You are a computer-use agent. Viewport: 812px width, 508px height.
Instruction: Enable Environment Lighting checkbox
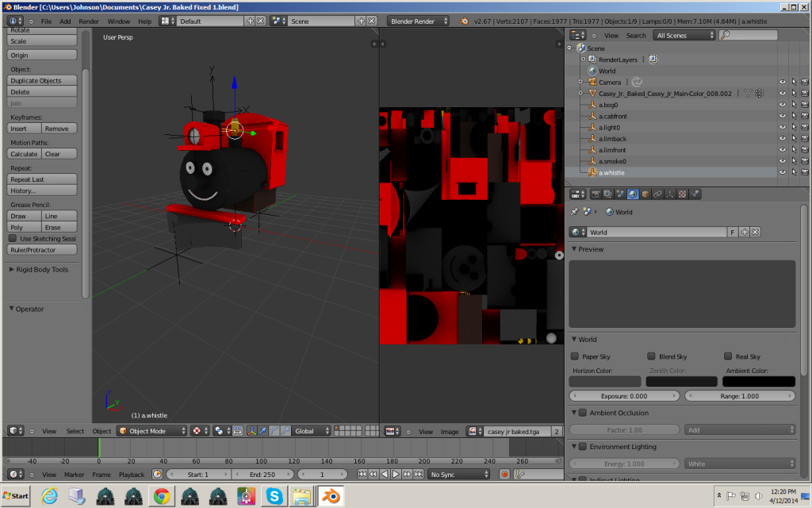click(x=583, y=446)
